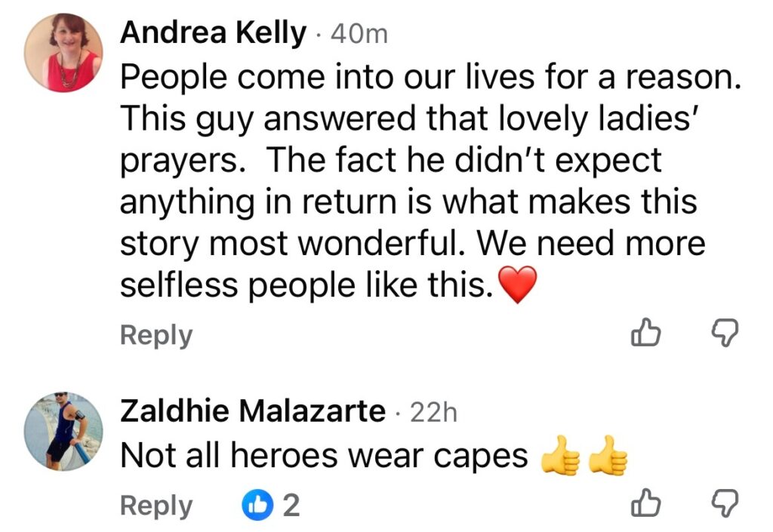View reaction count of 2 likes

(x=291, y=505)
